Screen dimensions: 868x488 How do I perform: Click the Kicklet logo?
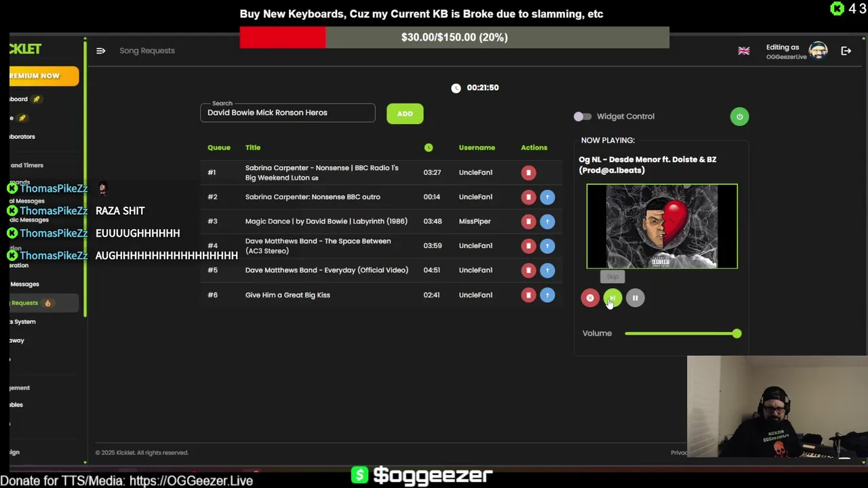pyautogui.click(x=26, y=49)
